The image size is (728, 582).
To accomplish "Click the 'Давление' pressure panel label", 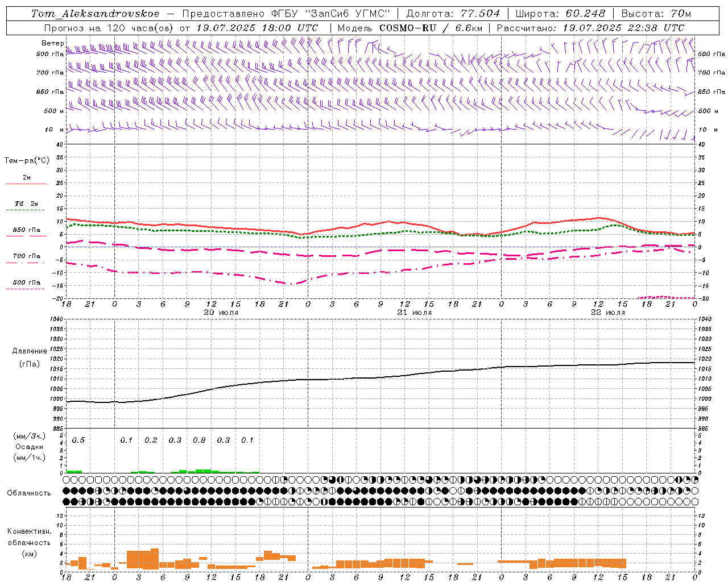I will coord(30,351).
